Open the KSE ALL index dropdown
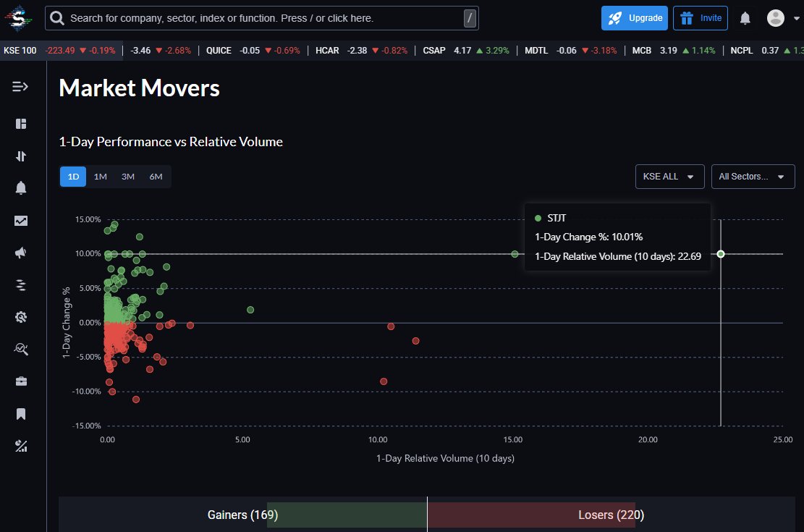 click(x=669, y=177)
